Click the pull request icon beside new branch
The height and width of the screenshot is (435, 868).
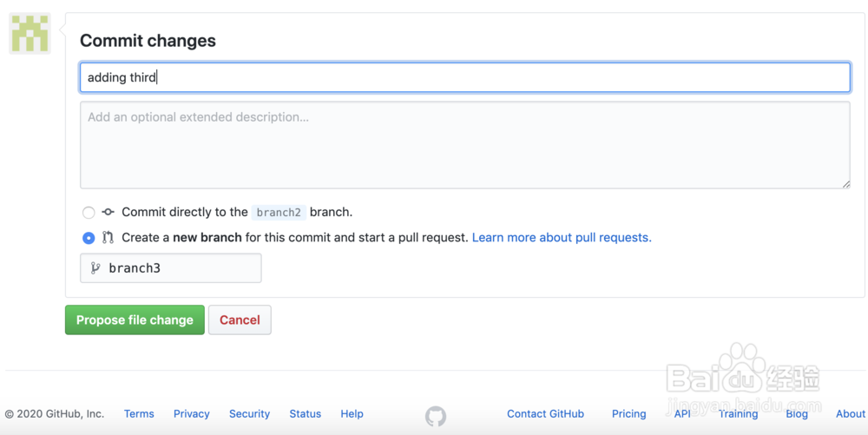(x=108, y=237)
